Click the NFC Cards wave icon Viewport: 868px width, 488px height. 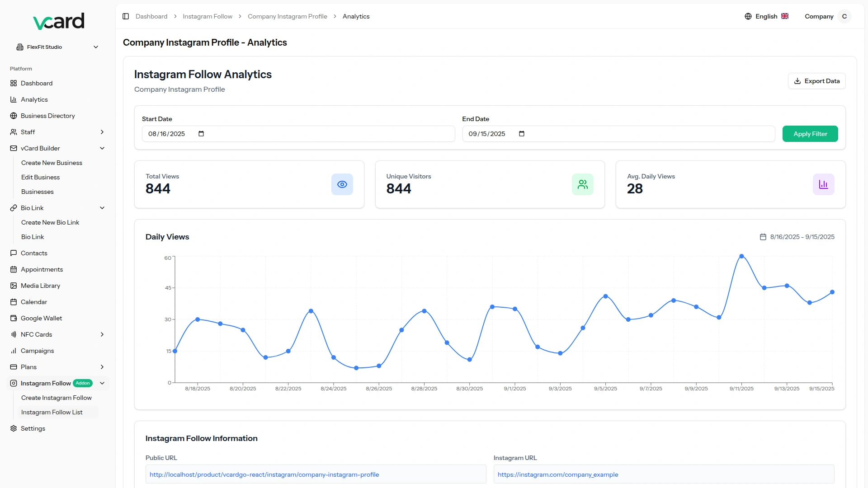pyautogui.click(x=14, y=334)
